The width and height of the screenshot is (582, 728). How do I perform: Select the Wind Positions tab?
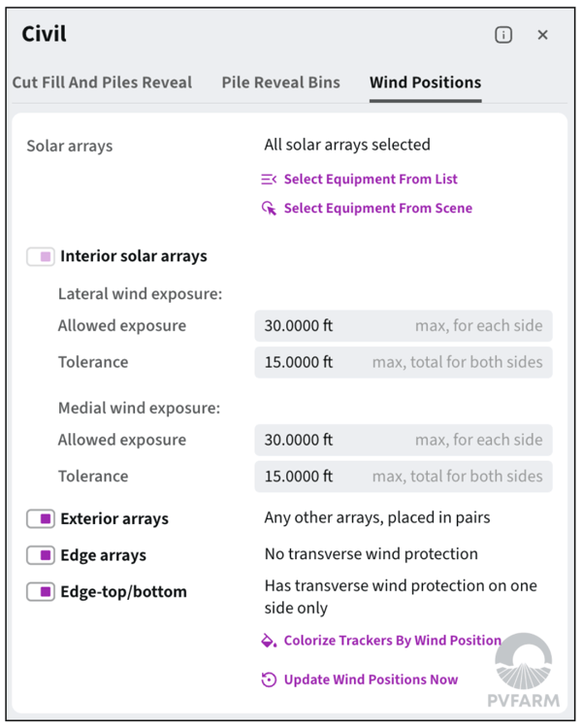point(425,83)
